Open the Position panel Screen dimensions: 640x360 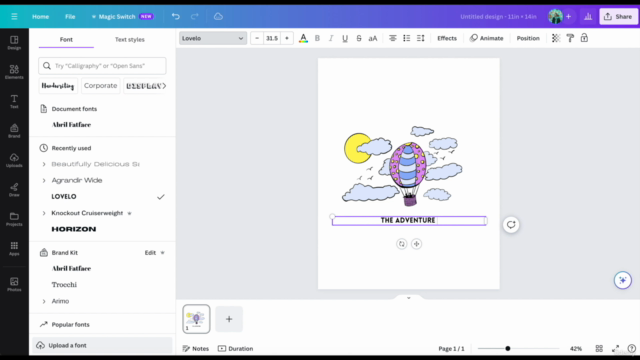point(528,38)
